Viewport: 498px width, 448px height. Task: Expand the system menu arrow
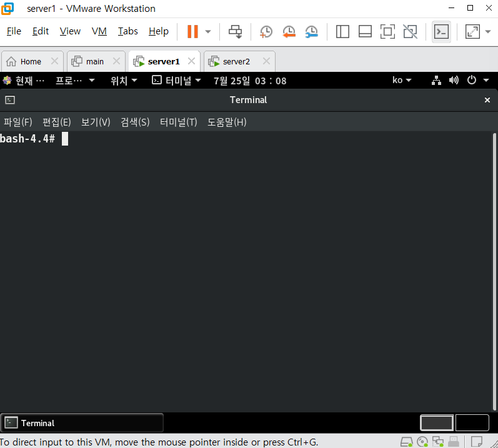(x=486, y=81)
